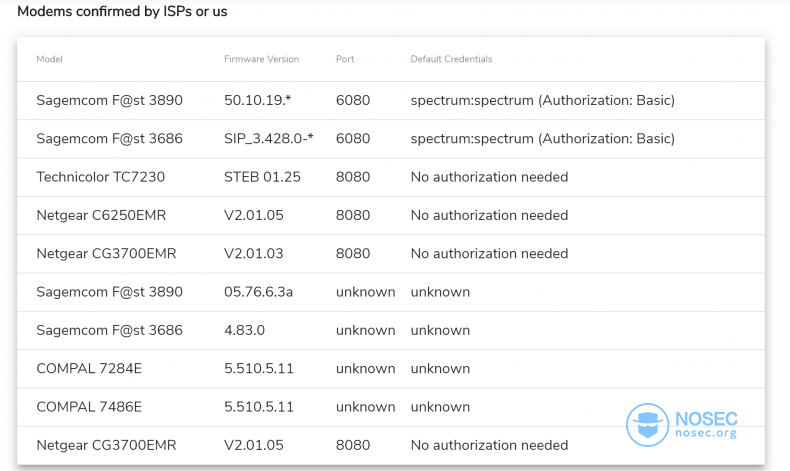Select Sagemcom F@st 3686 with firmware 4.83.0
This screenshot has height=471, width=790.
click(x=109, y=330)
